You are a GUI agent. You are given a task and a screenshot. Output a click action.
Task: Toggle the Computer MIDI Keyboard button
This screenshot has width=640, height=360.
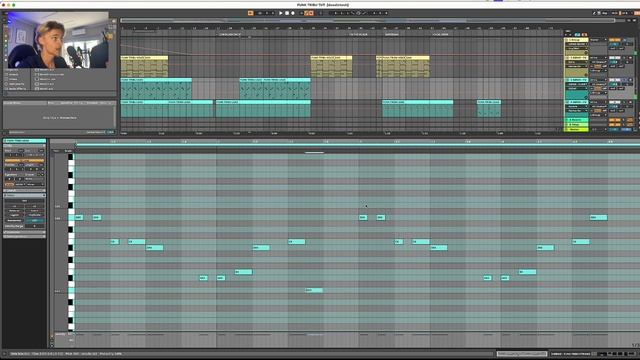[x=599, y=13]
